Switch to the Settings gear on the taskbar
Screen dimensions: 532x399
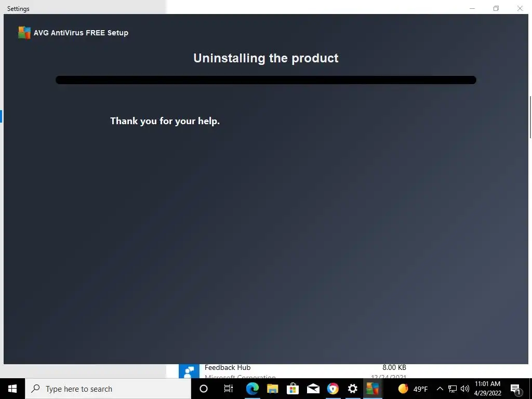[353, 389]
